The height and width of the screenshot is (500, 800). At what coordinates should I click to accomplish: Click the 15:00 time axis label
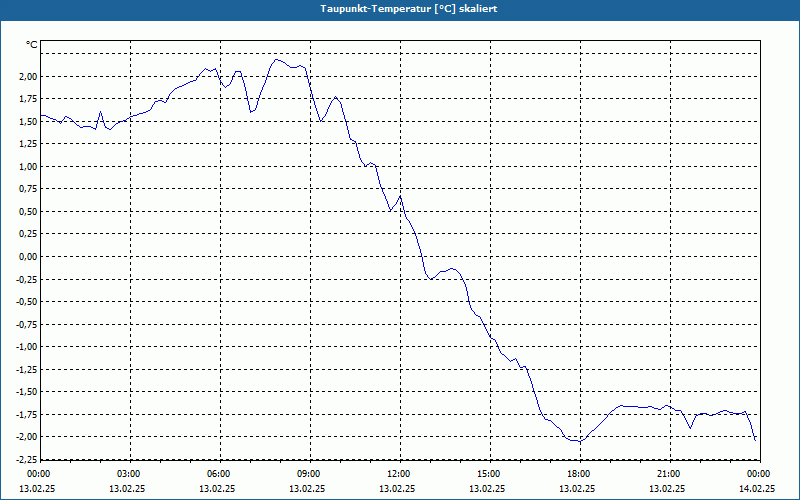(x=490, y=474)
